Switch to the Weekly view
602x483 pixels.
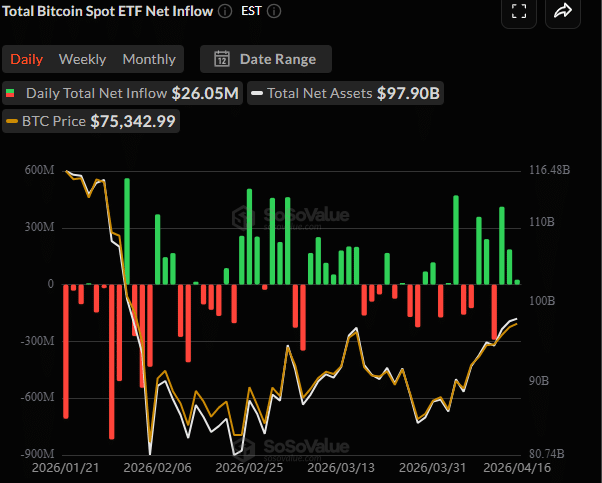[82, 59]
